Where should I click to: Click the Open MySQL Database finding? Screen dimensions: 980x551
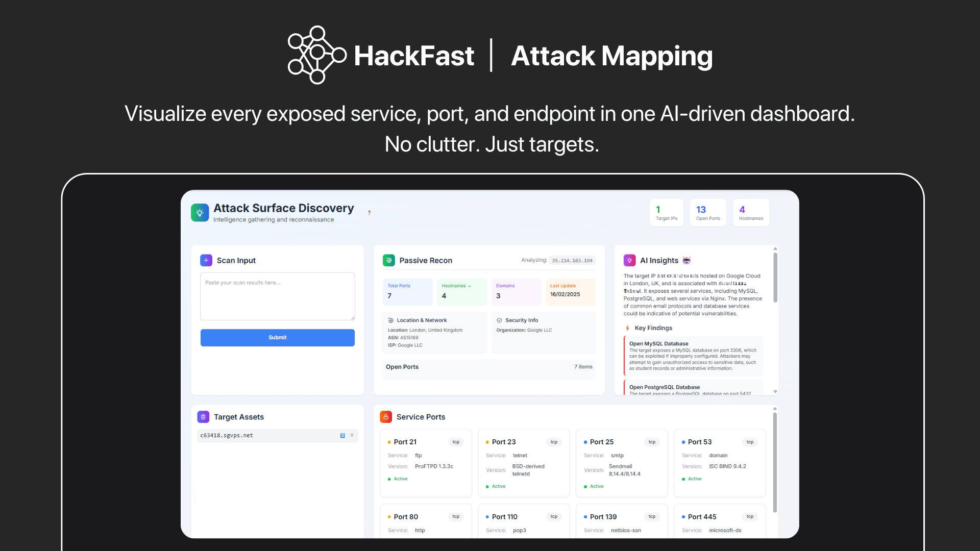point(694,356)
